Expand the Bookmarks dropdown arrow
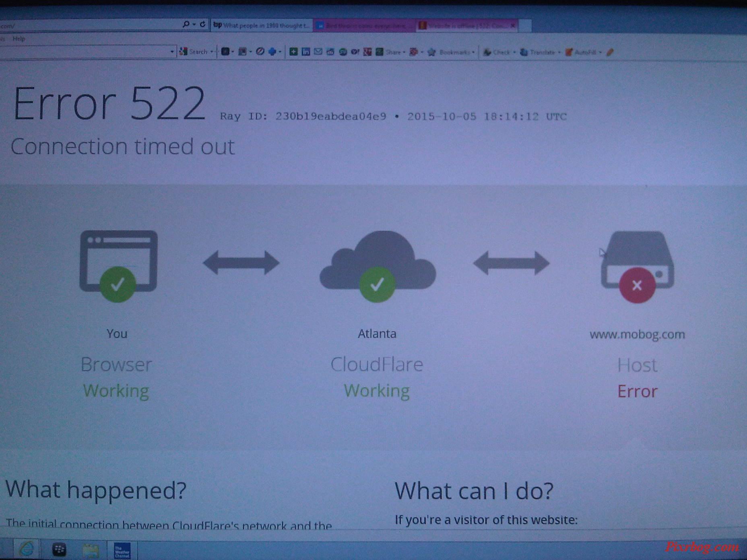The height and width of the screenshot is (560, 747). [473, 52]
